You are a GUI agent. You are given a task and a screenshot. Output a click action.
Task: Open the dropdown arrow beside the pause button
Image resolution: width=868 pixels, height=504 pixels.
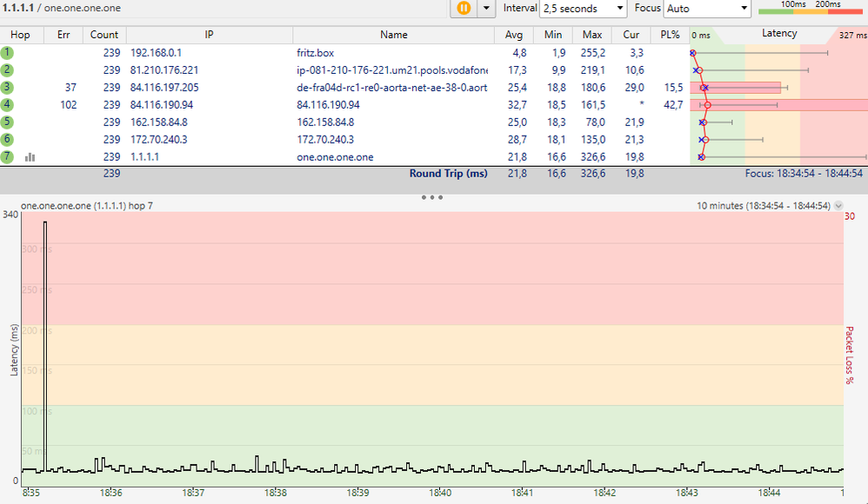pos(486,9)
